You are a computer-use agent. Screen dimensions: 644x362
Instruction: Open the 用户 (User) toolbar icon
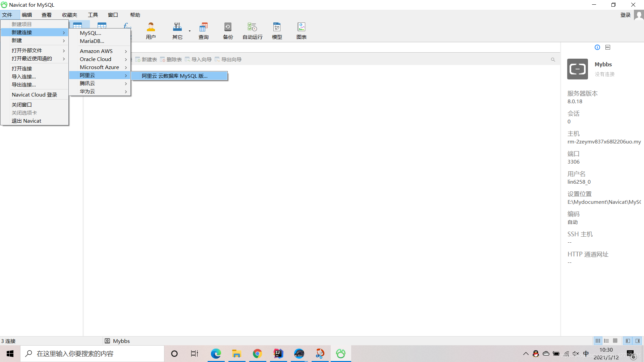point(151,31)
